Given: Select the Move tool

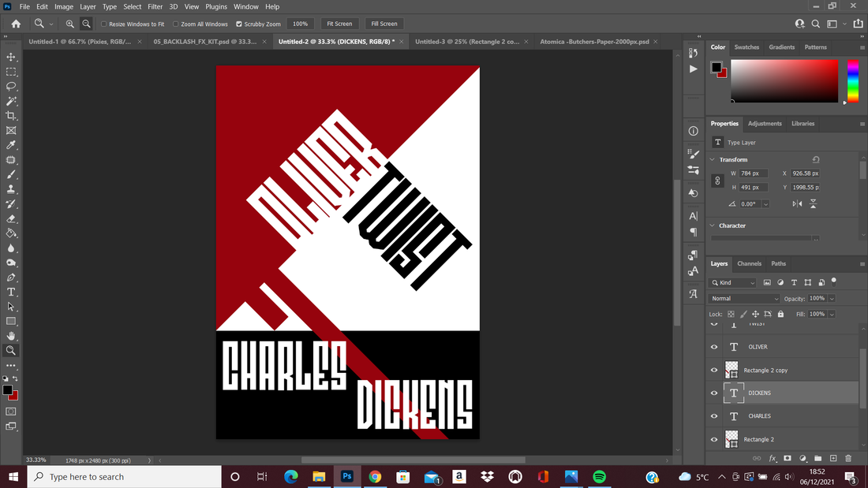Looking at the screenshot, I should (11, 57).
